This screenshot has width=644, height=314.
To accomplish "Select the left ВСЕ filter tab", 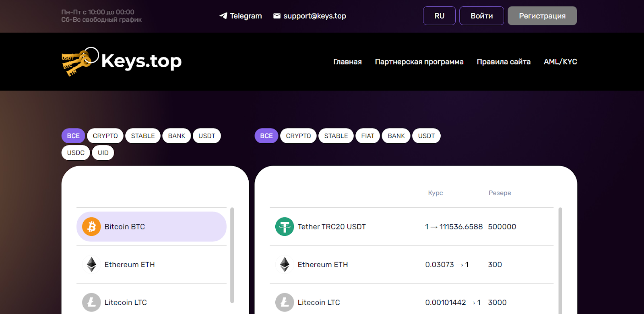I will pos(73,136).
